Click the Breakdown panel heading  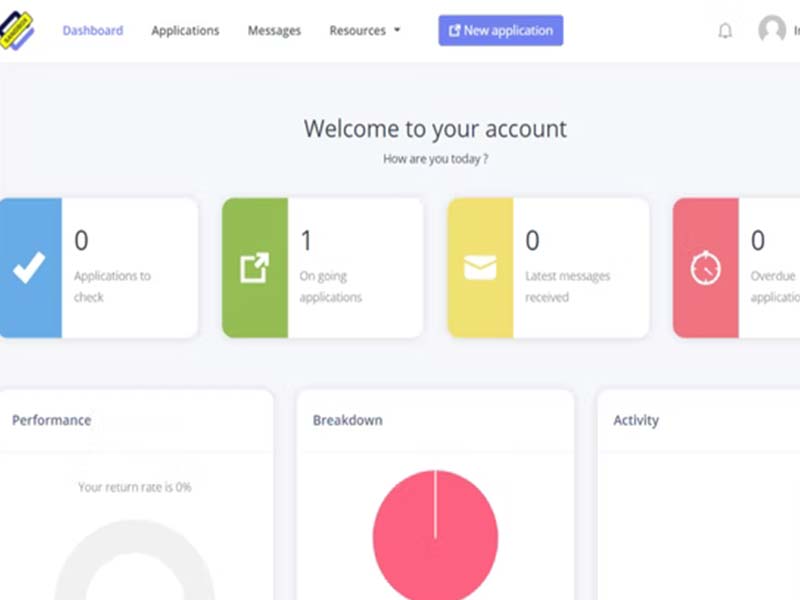pos(347,420)
